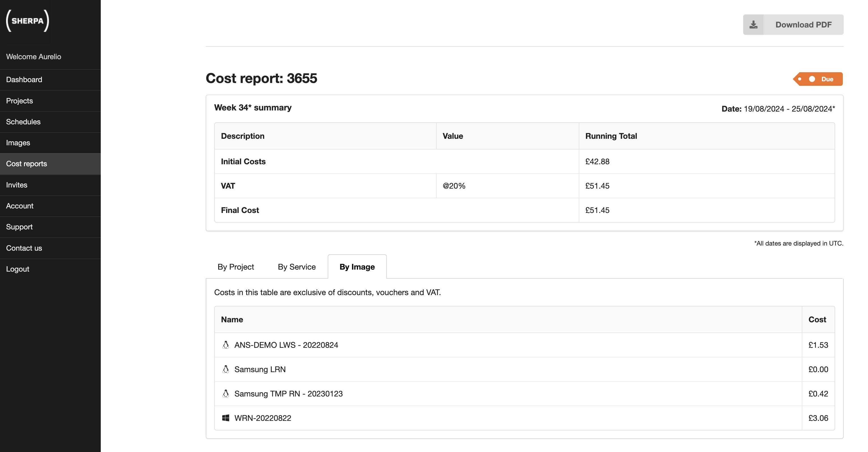Select the By Image tab
868x452 pixels.
[357, 266]
